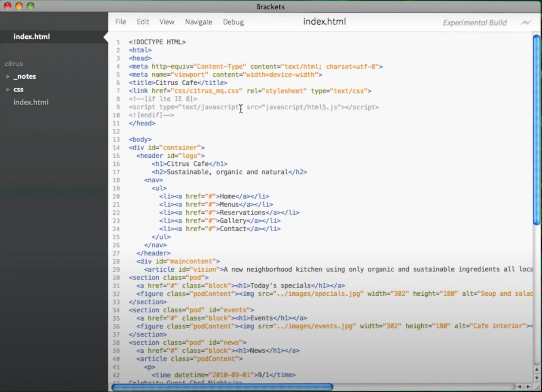Click the if lte IE 8 comment
This screenshot has width=542, height=392.
pos(163,99)
